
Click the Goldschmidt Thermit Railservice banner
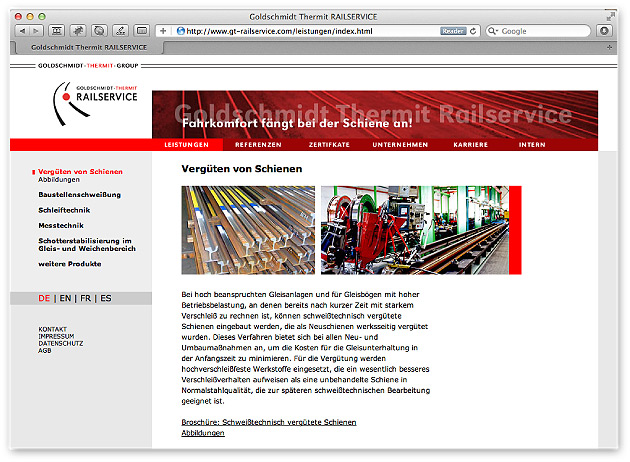pos(375,114)
